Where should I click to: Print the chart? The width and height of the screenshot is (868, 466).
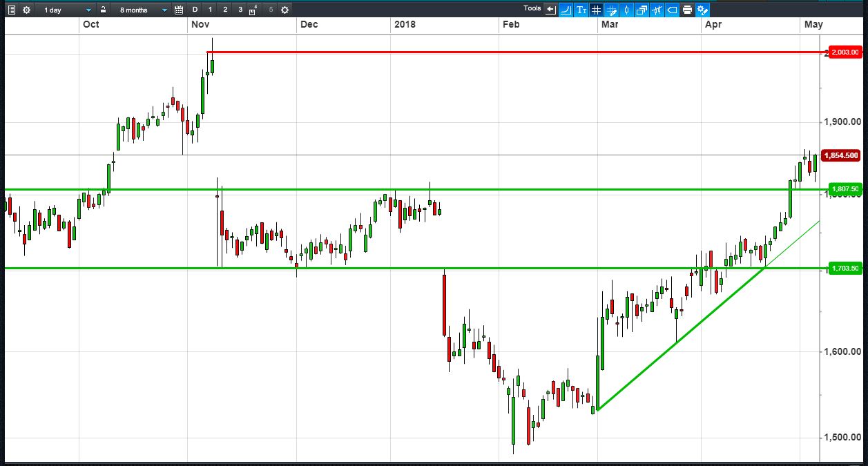pyautogui.click(x=687, y=10)
